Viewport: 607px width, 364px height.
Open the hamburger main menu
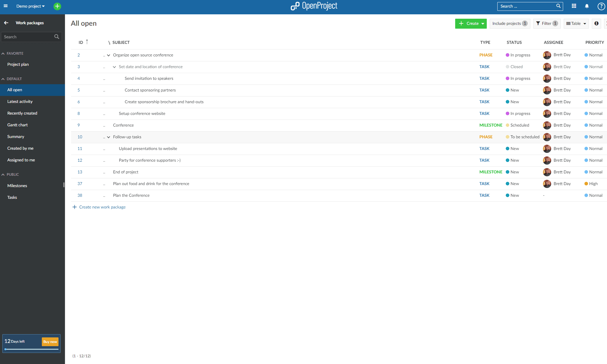6,6
